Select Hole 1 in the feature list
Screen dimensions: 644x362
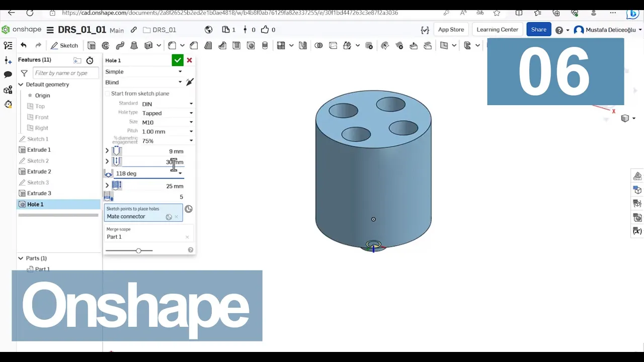point(58,204)
